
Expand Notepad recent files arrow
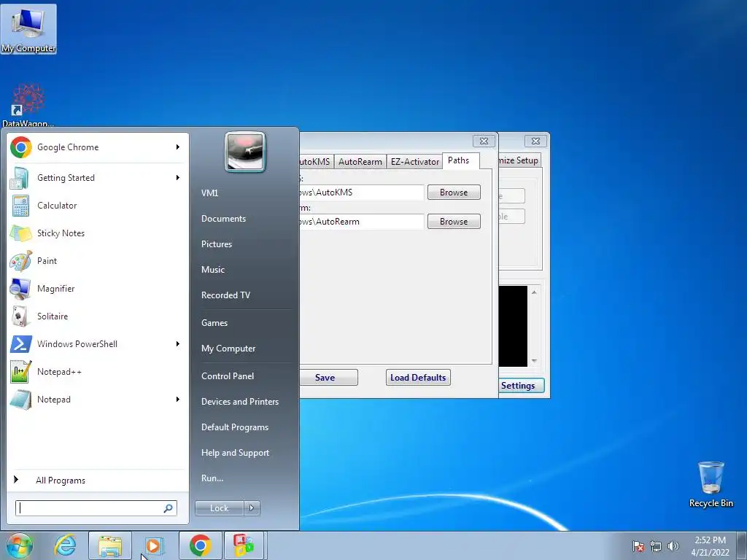coord(178,399)
